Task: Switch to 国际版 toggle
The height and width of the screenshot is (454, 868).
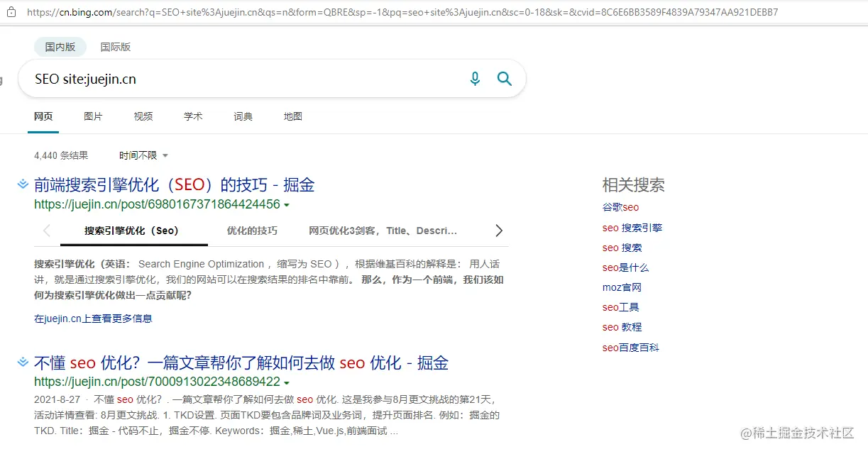Action: coord(116,47)
